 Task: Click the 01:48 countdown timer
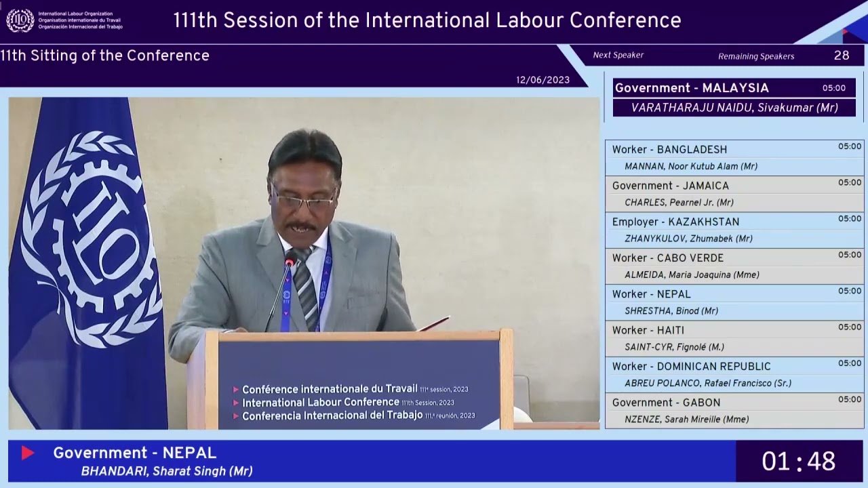click(798, 462)
